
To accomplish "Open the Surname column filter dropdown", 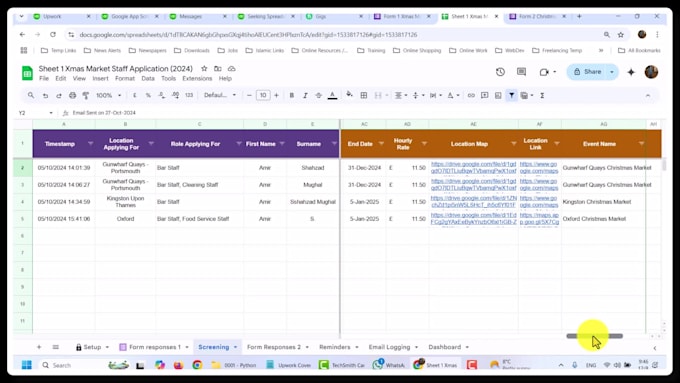I will (334, 144).
